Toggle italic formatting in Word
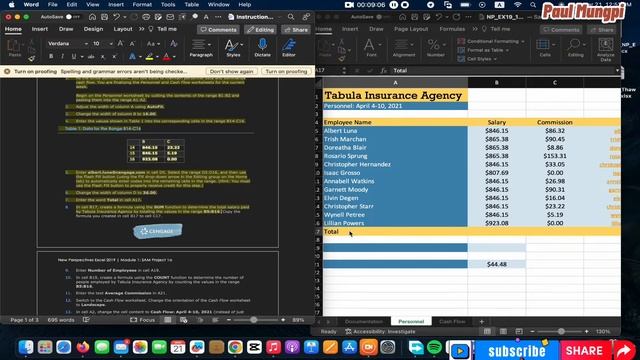Screen dimensions: 640x360 62,56
